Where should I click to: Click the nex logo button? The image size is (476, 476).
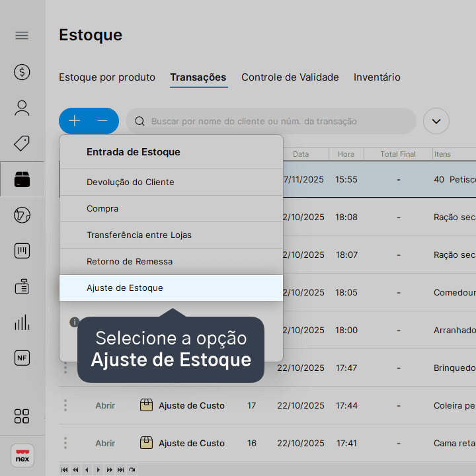tap(22, 456)
